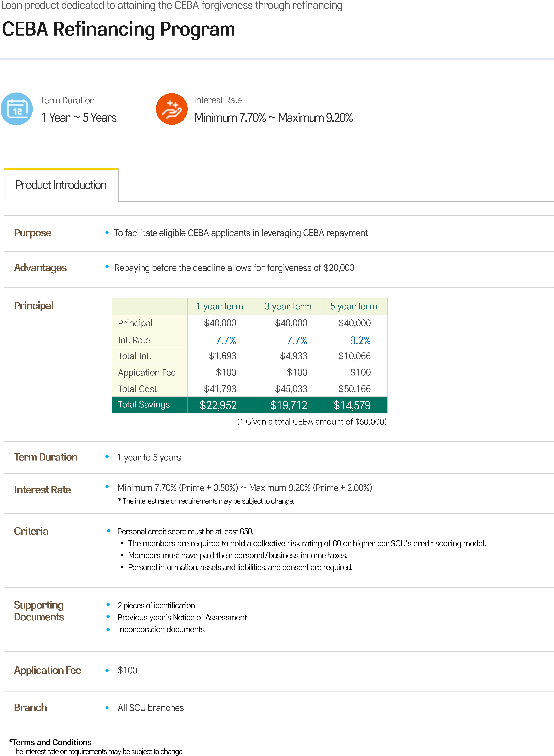The width and height of the screenshot is (554, 756).
Task: Click Total Savings value $19,712
Action: [289, 406]
